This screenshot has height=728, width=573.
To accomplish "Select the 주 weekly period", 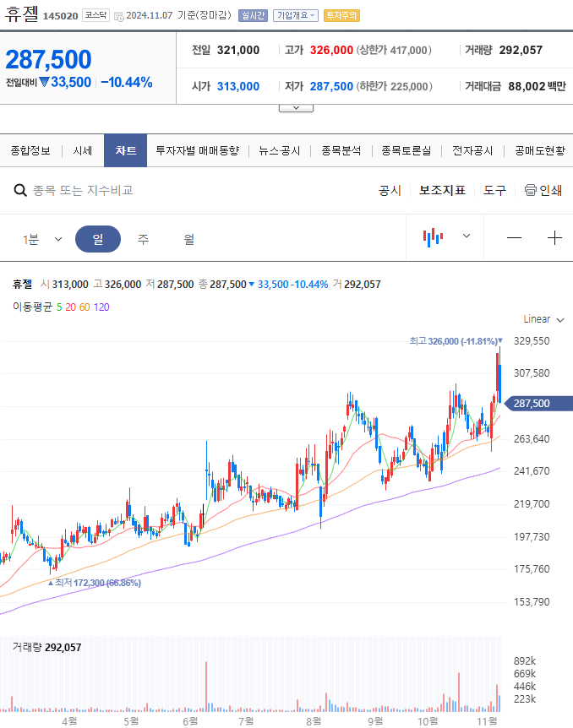I will (143, 239).
